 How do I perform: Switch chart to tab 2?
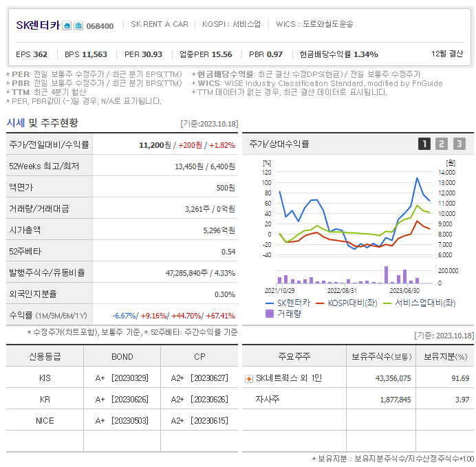coord(442,144)
